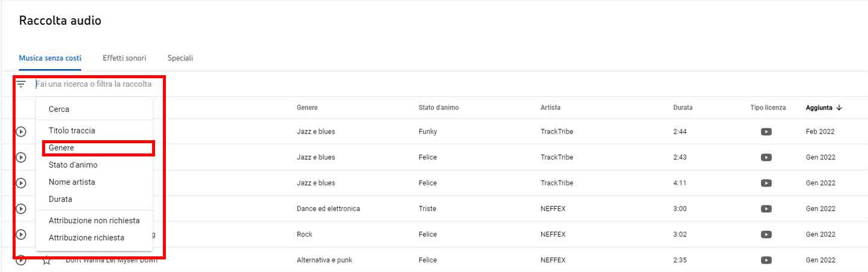Click the filter icon beside the search field
The width and height of the screenshot is (868, 272).
22,84
